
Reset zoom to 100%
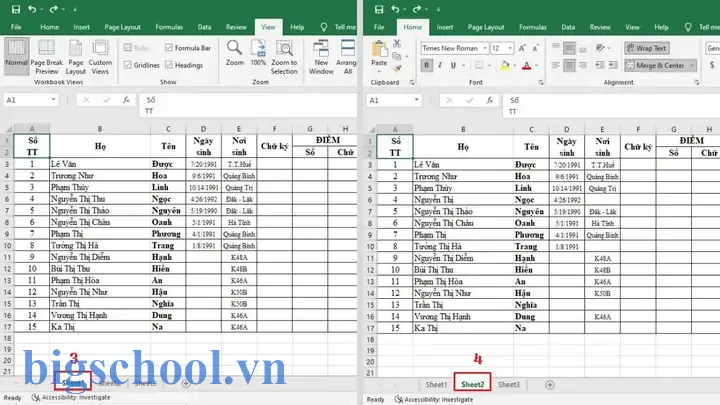(258, 53)
